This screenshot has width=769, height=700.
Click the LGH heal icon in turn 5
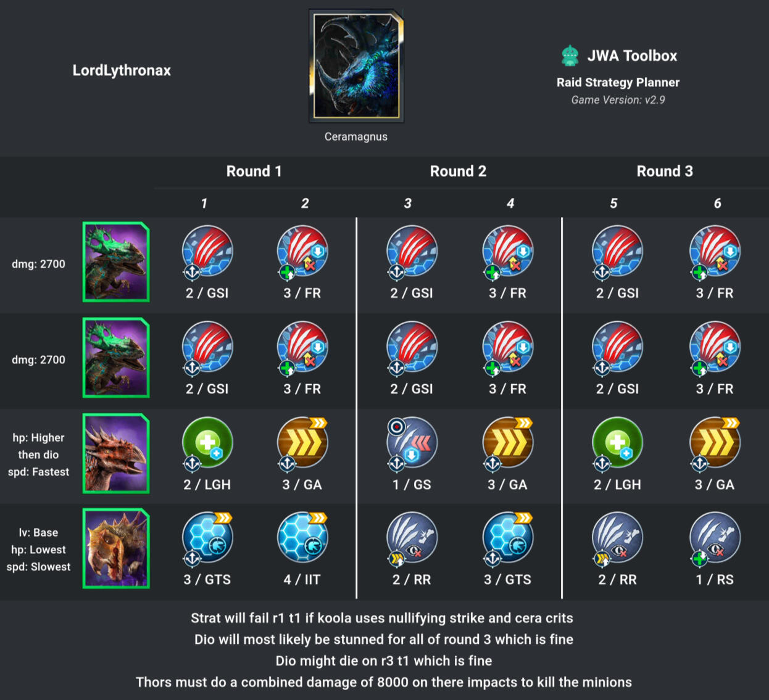coord(617,443)
